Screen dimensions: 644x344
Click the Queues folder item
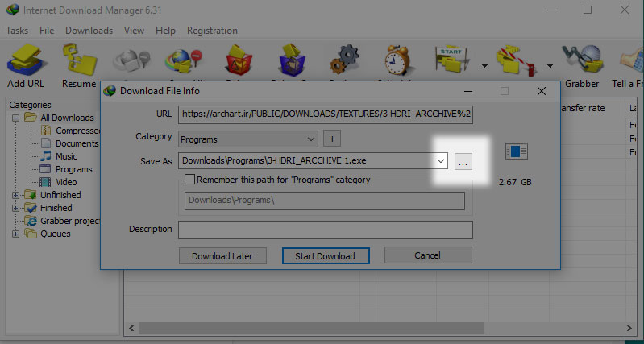point(48,234)
